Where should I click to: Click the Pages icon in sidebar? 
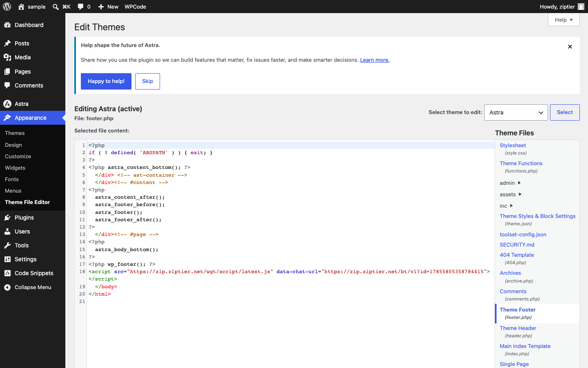(x=7, y=72)
